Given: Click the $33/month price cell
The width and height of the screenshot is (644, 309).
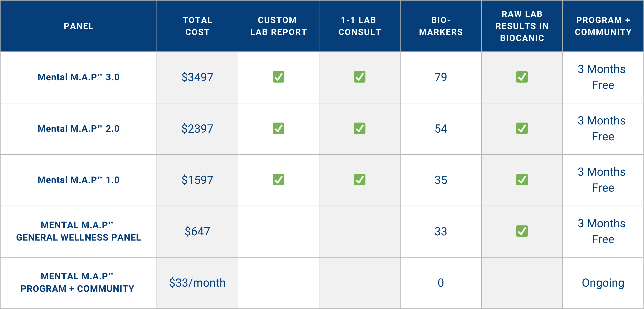Looking at the screenshot, I should point(197,283).
